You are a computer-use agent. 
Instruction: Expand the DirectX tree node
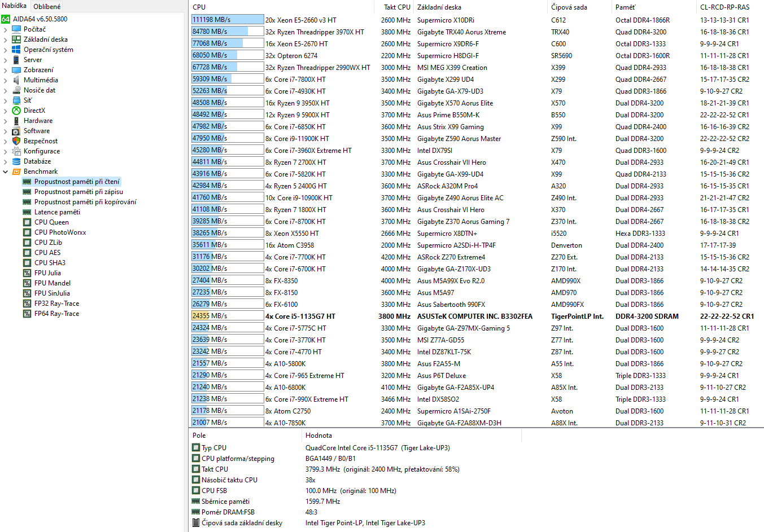[x=6, y=111]
